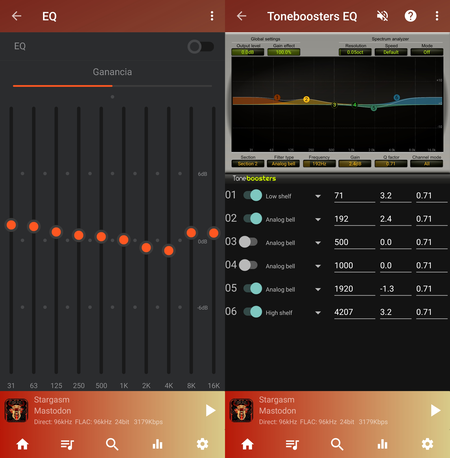Play Stargasm in the left panel mini player
The height and width of the screenshot is (458, 450).
[210, 410]
